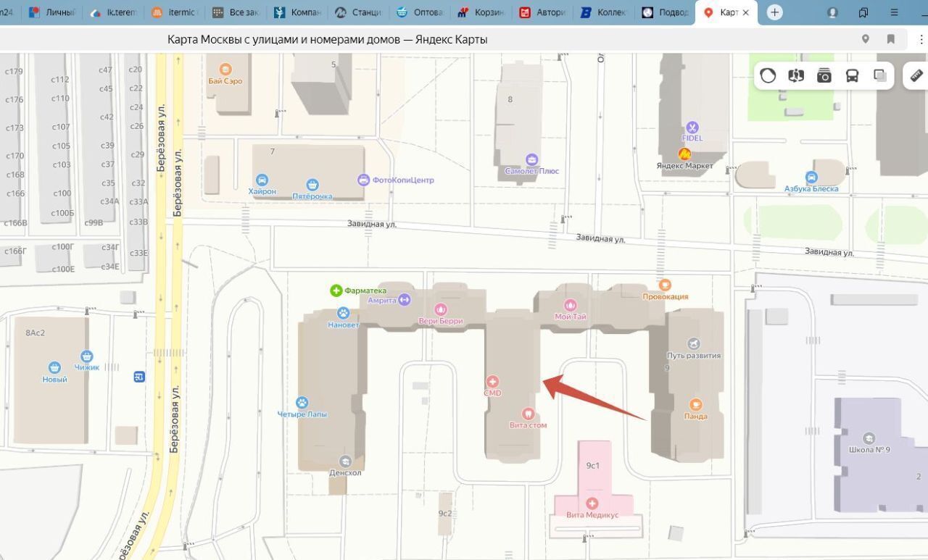Click the location pin icon in address bar
The height and width of the screenshot is (560, 928).
click(x=866, y=39)
